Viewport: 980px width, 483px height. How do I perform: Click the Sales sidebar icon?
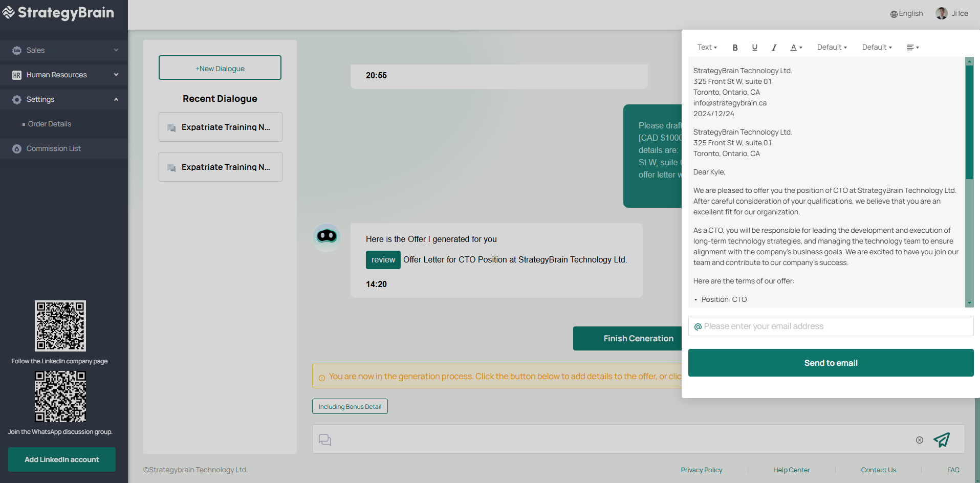coord(17,50)
